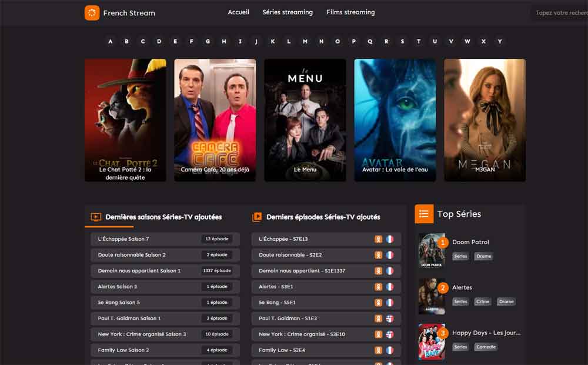Click the Doom Patrol thumbnail in Top Séries

[x=432, y=250]
